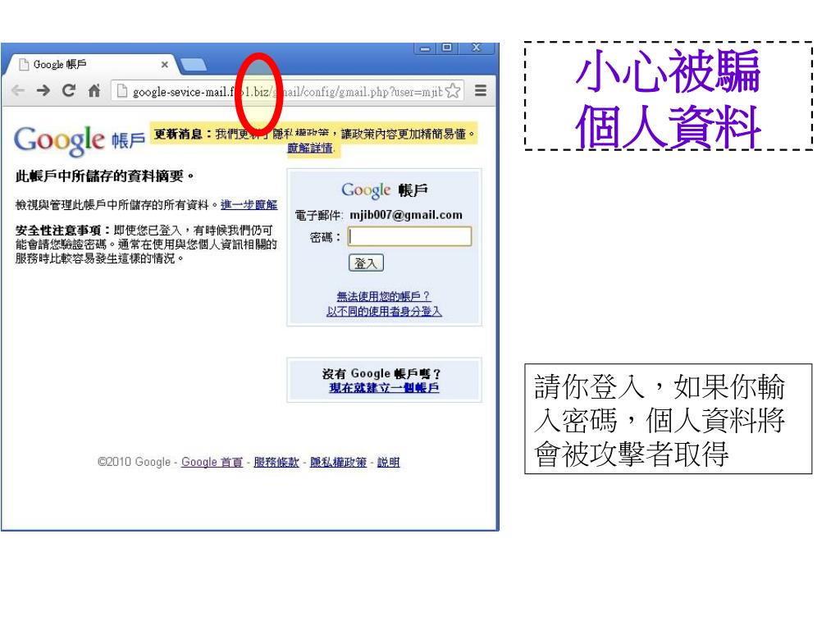Click the browser back arrow
The image size is (840, 630).
point(18,90)
